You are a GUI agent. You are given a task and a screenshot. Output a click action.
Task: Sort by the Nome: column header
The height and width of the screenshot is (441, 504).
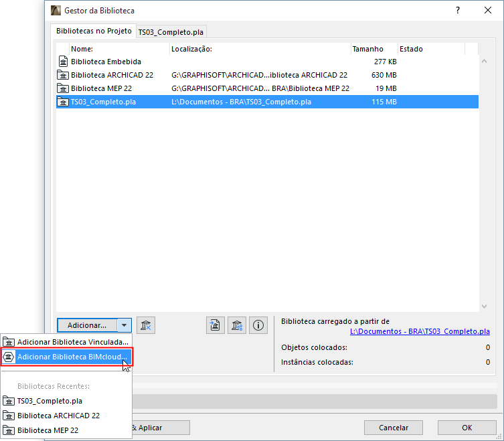tap(119, 49)
